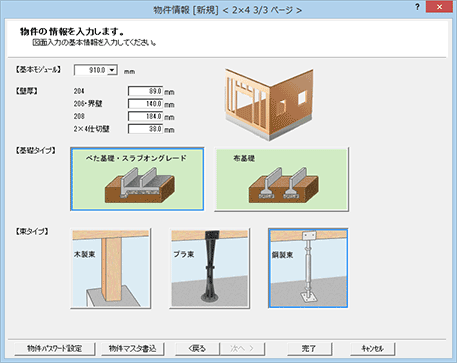Click the 2x4 wall frame illustration

269,104
